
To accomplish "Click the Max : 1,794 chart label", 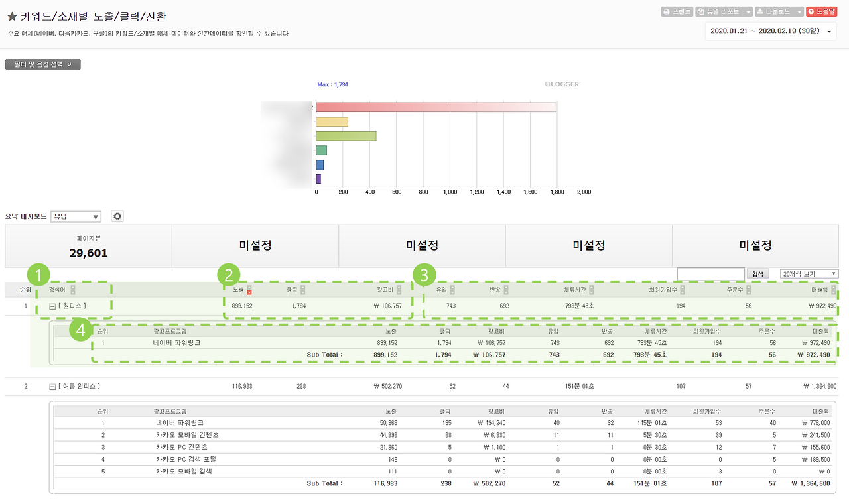I will tap(332, 85).
